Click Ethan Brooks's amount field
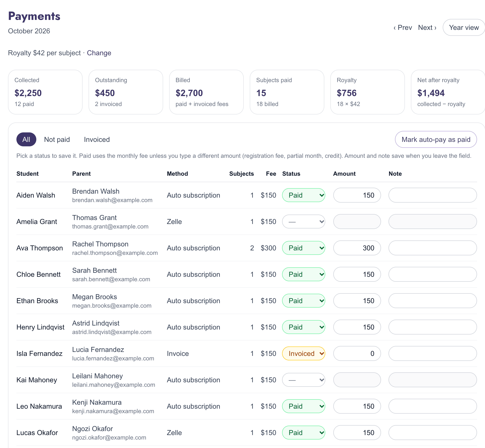The image size is (485, 448). [x=357, y=301]
